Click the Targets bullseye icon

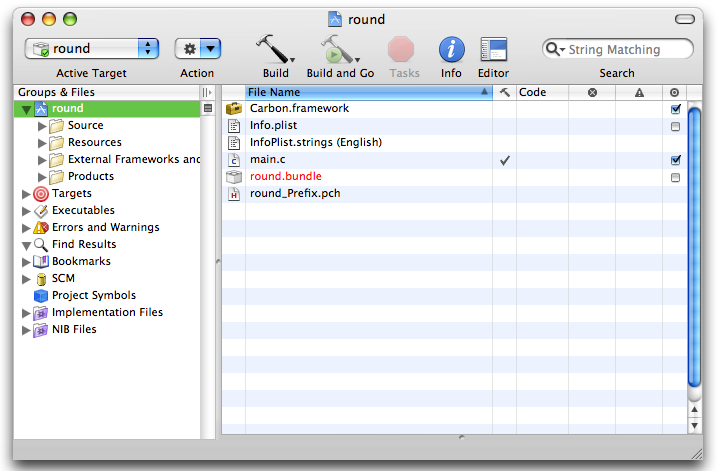(x=41, y=194)
